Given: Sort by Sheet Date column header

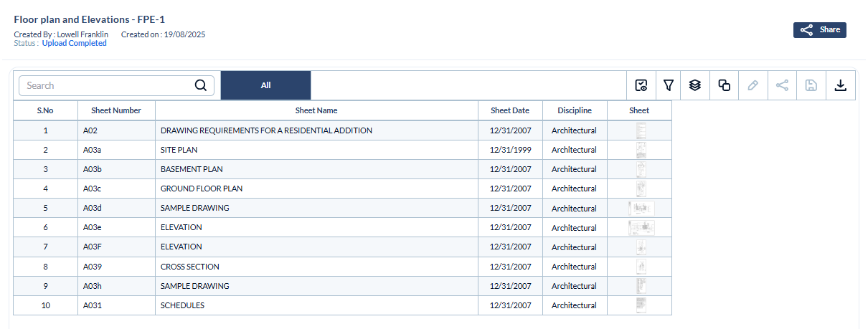Looking at the screenshot, I should (x=510, y=110).
